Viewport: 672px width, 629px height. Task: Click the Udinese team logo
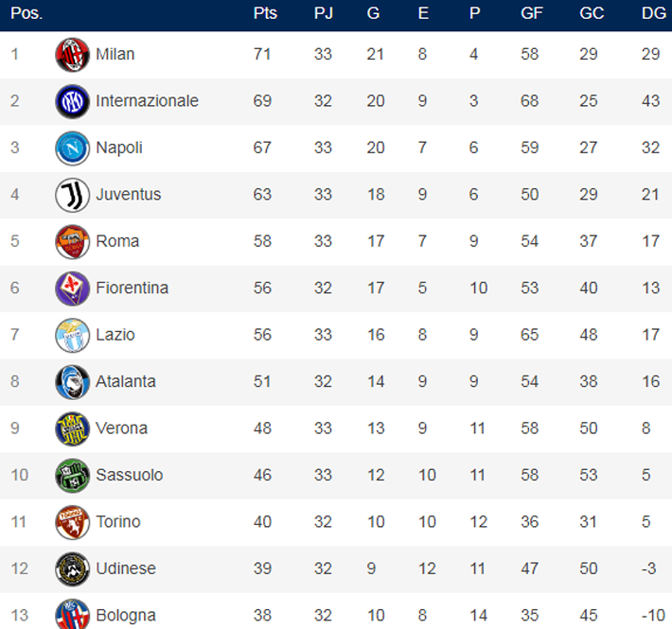72,568
